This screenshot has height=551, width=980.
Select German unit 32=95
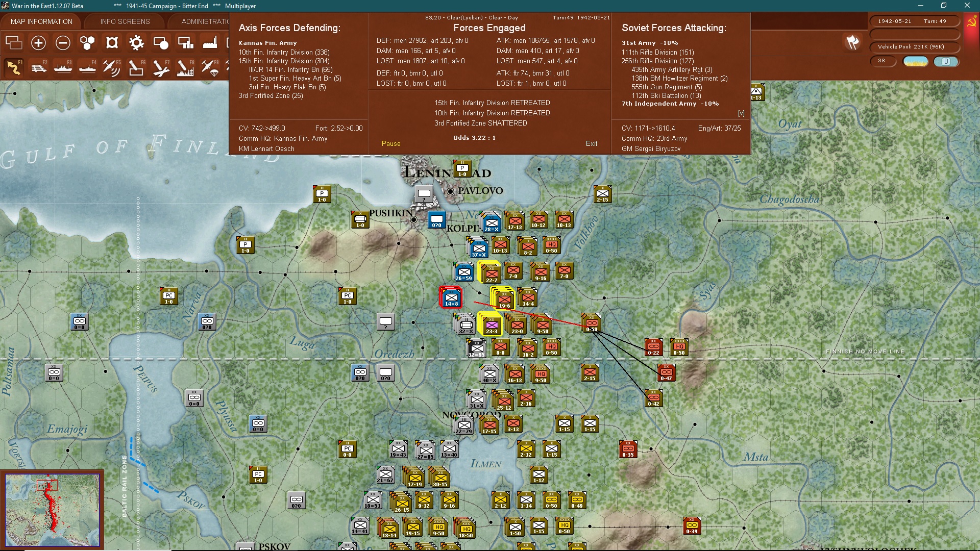tap(476, 349)
